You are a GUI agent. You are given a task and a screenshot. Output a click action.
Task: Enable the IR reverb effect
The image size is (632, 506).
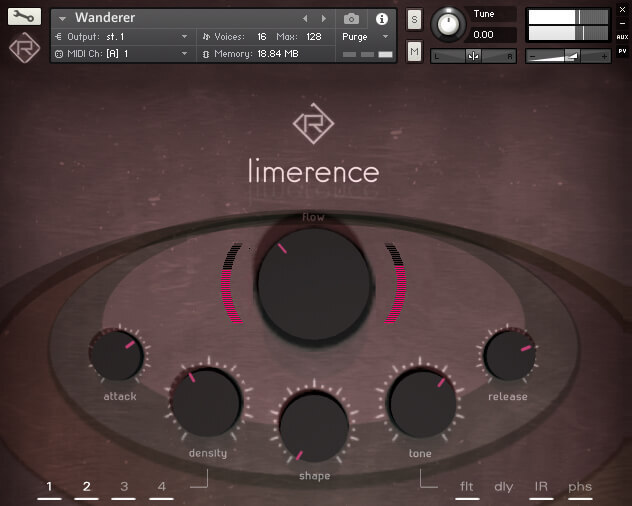pos(541,488)
